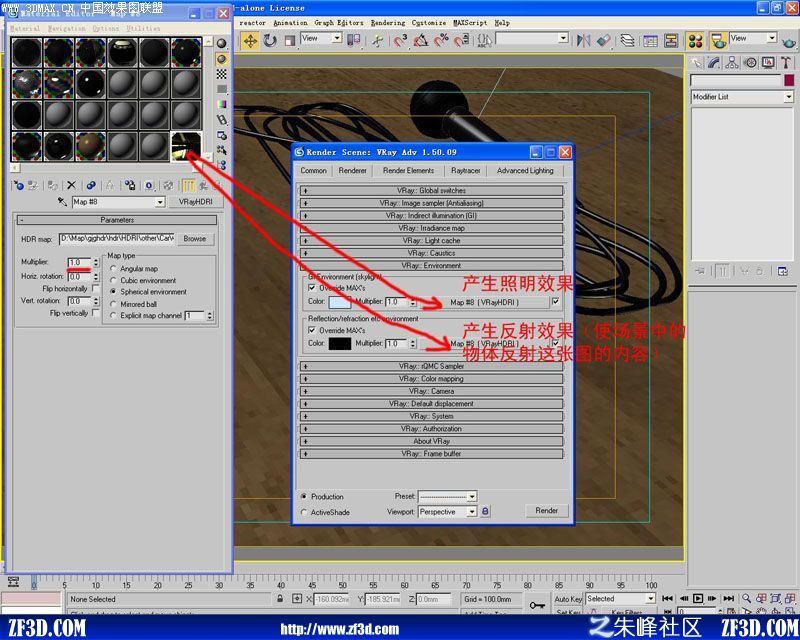Toggle GI Environment Override MAX's checkbox
The height and width of the screenshot is (640, 800).
[x=312, y=288]
